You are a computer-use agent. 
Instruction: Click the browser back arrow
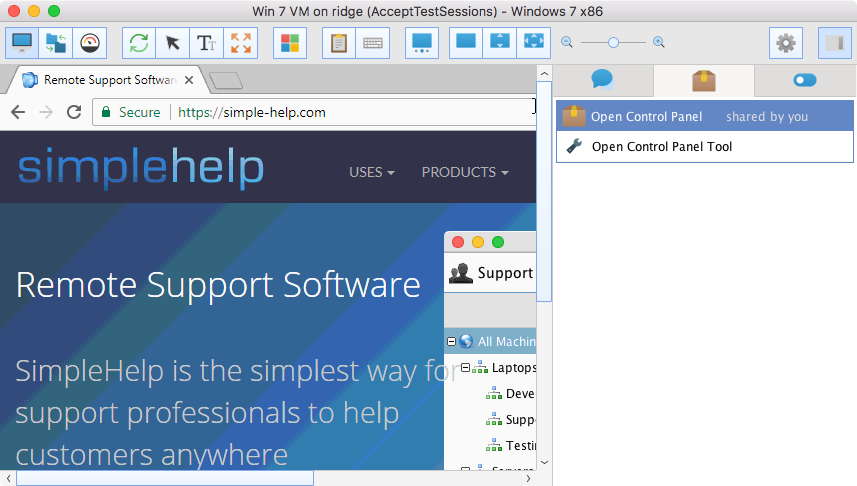(x=18, y=113)
